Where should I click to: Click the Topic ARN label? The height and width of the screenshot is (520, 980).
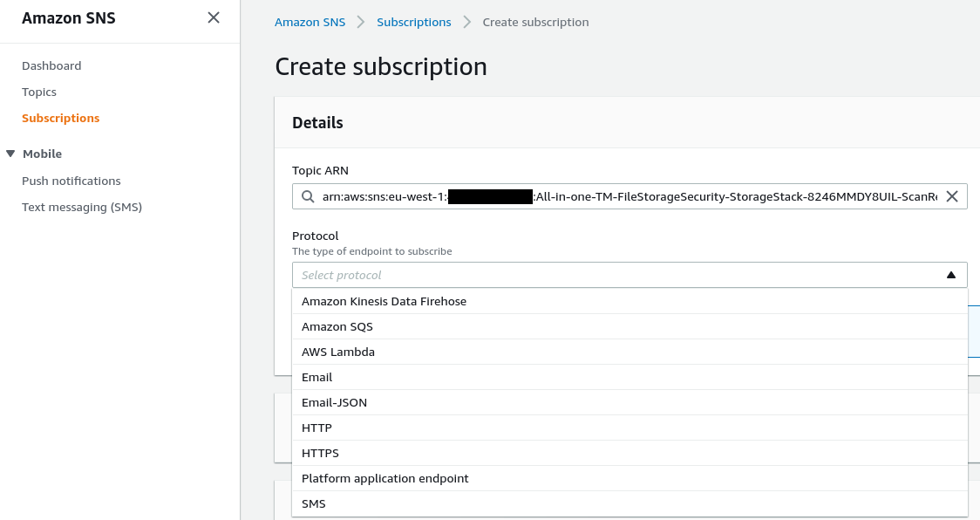tap(320, 170)
